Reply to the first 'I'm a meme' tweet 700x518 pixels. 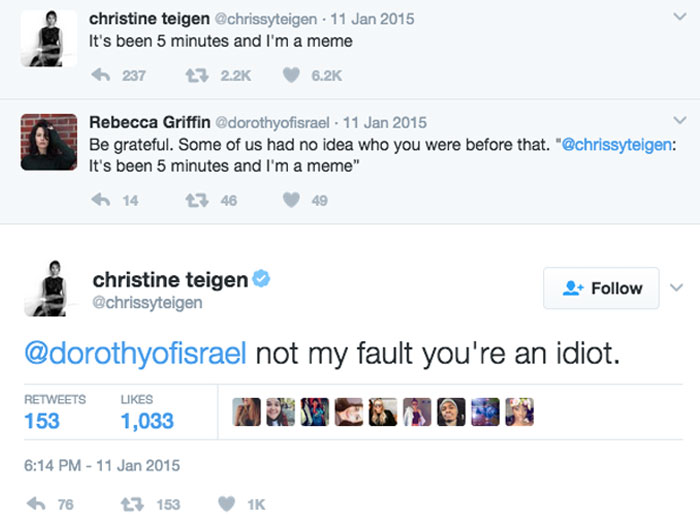pyautogui.click(x=99, y=76)
